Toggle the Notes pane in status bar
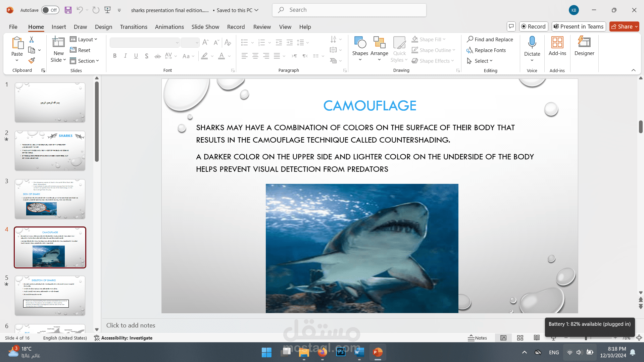Screen dimensions: 644x362 [x=477, y=338]
